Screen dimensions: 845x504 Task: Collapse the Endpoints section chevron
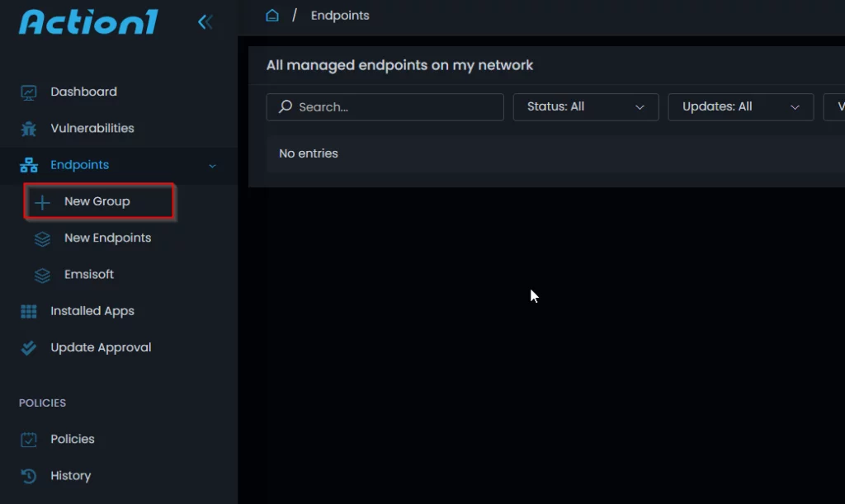[x=212, y=166]
